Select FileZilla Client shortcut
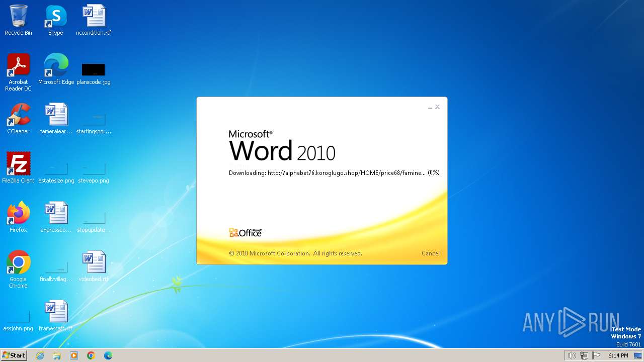 tap(18, 168)
